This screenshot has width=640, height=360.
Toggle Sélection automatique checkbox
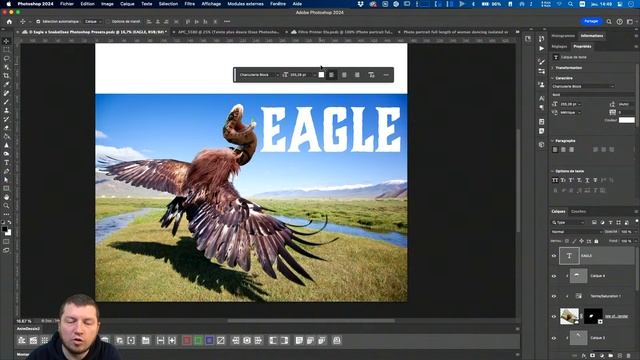(x=38, y=21)
